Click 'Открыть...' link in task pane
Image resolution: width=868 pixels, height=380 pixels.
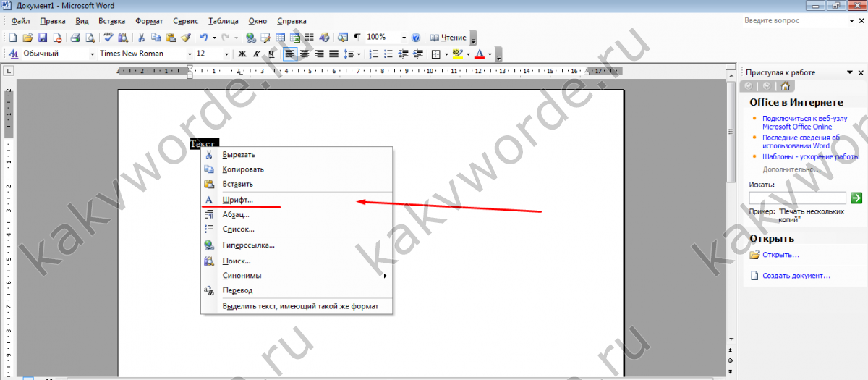(780, 255)
